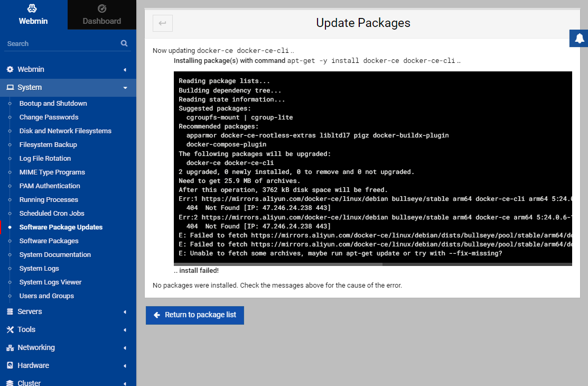Open Log File Rotation
This screenshot has height=386, width=588.
click(x=45, y=159)
